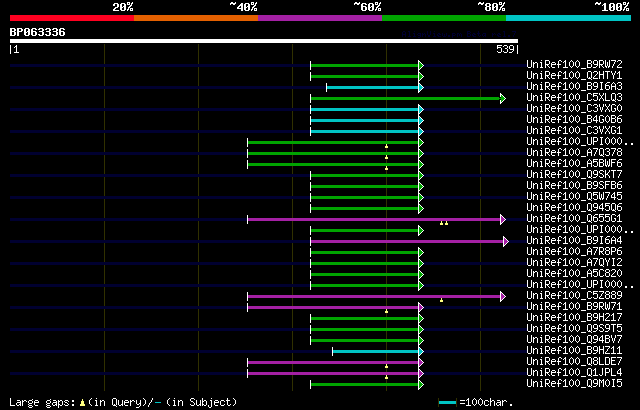Click the UniRef100_Q655G1 label
The height and width of the screenshot is (410, 640).
574,219
